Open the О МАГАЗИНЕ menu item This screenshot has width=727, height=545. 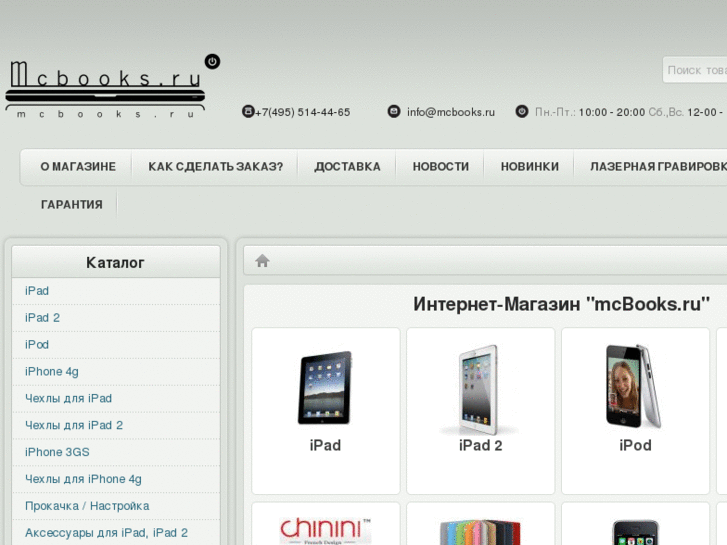point(78,167)
